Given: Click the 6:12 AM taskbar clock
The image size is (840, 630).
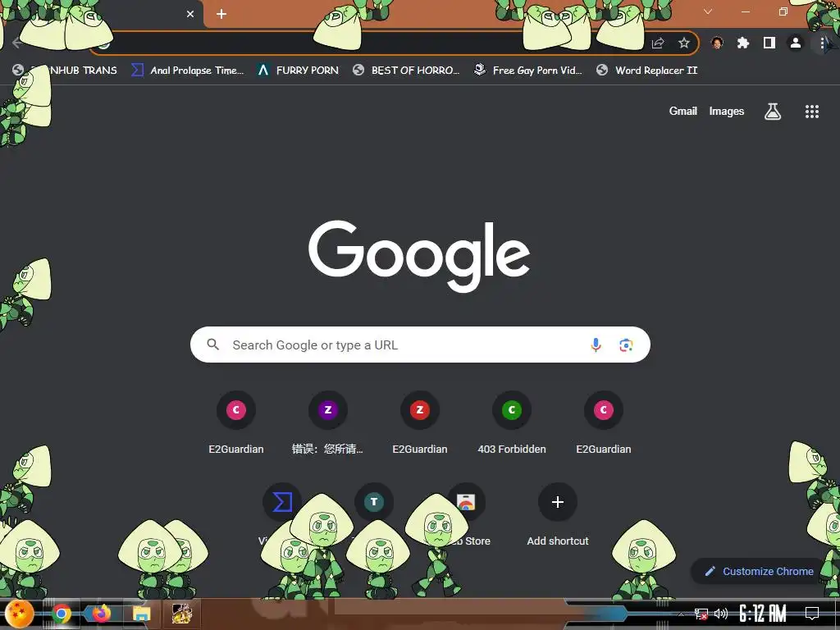Looking at the screenshot, I should (x=762, y=614).
